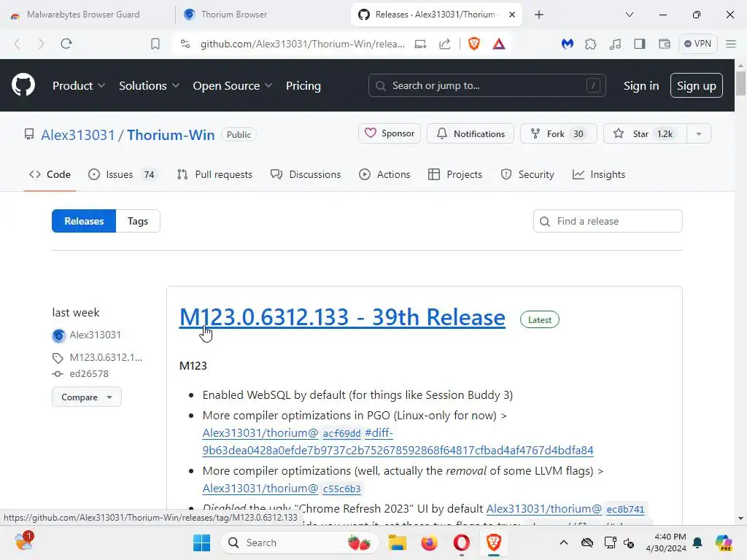Open the acf69dd commit link
The width and height of the screenshot is (747, 560).
pyautogui.click(x=341, y=433)
